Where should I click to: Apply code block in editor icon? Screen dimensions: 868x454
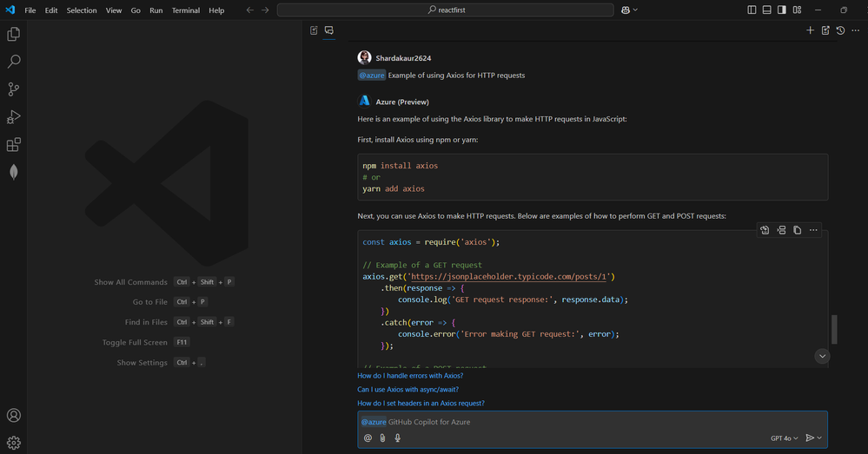765,230
